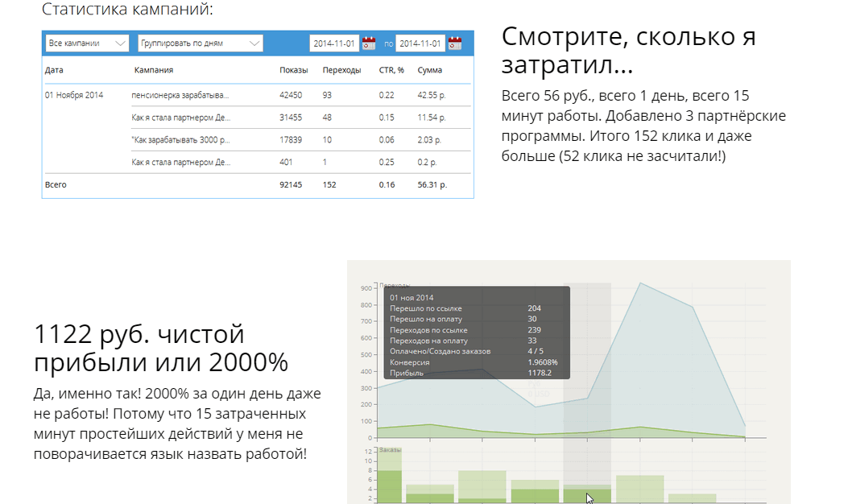The height and width of the screenshot is (504, 852).
Task: Click the impressions value 31455
Action: click(x=291, y=118)
